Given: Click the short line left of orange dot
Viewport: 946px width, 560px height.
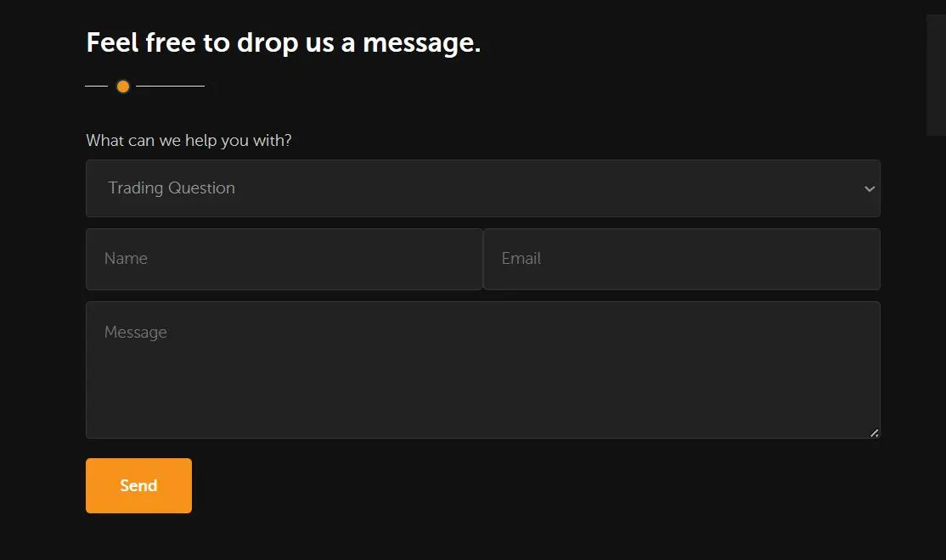Looking at the screenshot, I should point(97,87).
